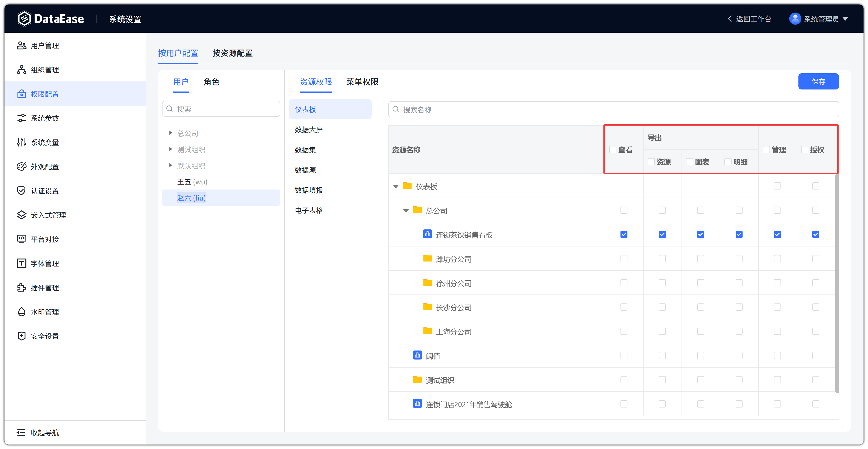Toggle the 授权 header checkbox
This screenshot has height=449, width=868.
[805, 150]
